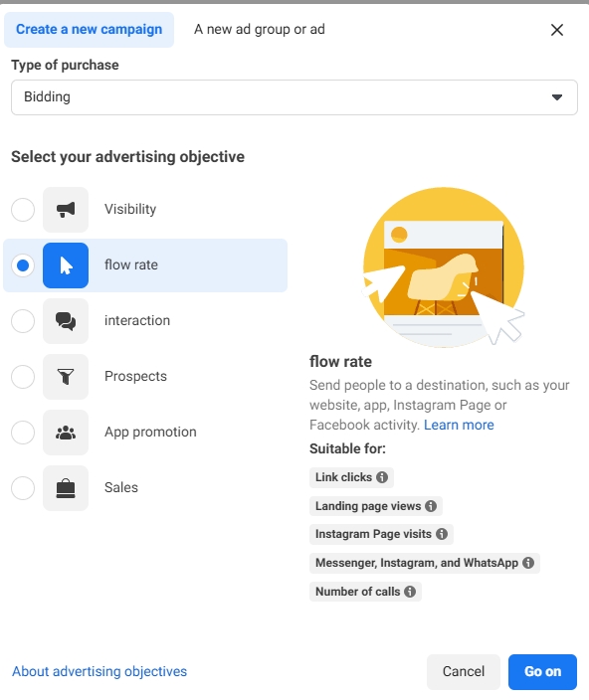Open info icon beside Landing page views

[x=431, y=506]
